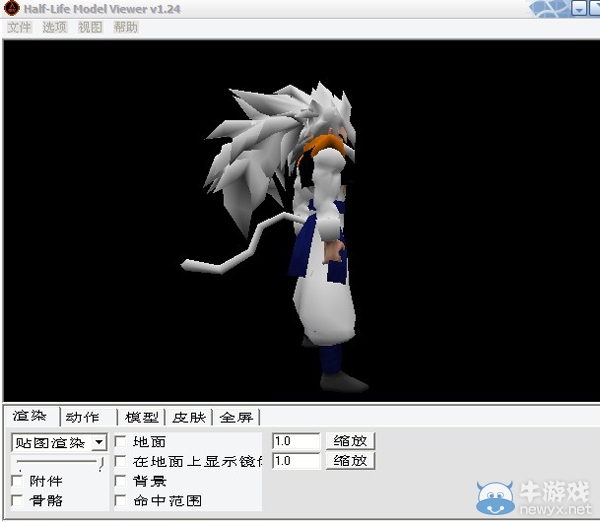
Task: Enable the 背景 checkbox
Action: [x=120, y=481]
